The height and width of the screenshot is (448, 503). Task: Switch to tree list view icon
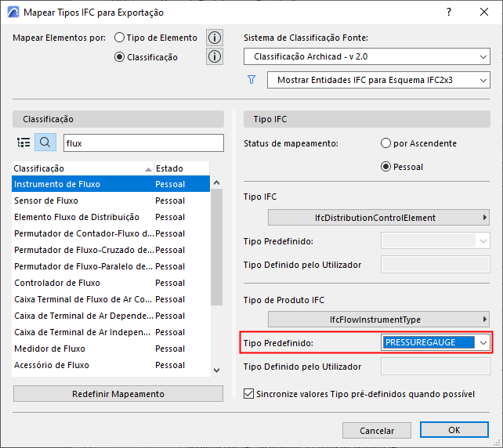click(x=24, y=143)
